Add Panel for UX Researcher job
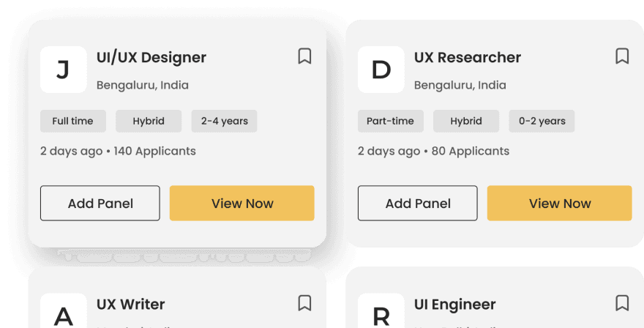 pos(417,203)
